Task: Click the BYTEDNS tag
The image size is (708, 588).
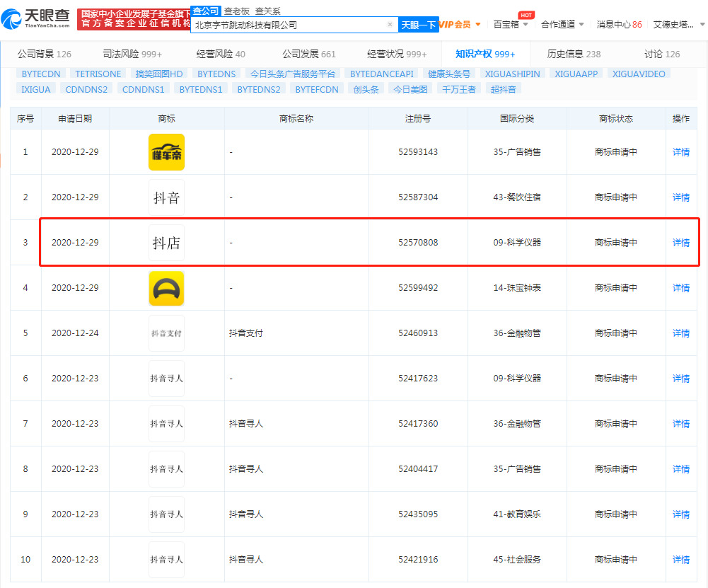Action: click(x=216, y=74)
